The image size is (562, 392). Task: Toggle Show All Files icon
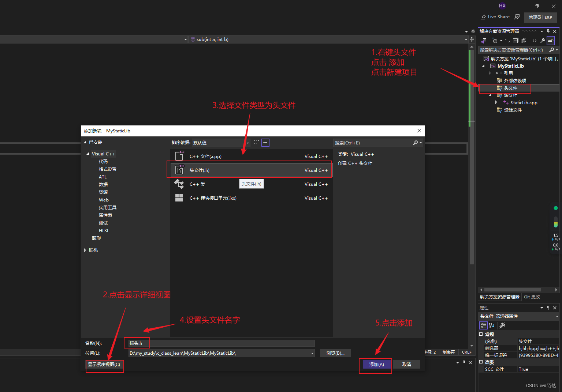pyautogui.click(x=524, y=41)
